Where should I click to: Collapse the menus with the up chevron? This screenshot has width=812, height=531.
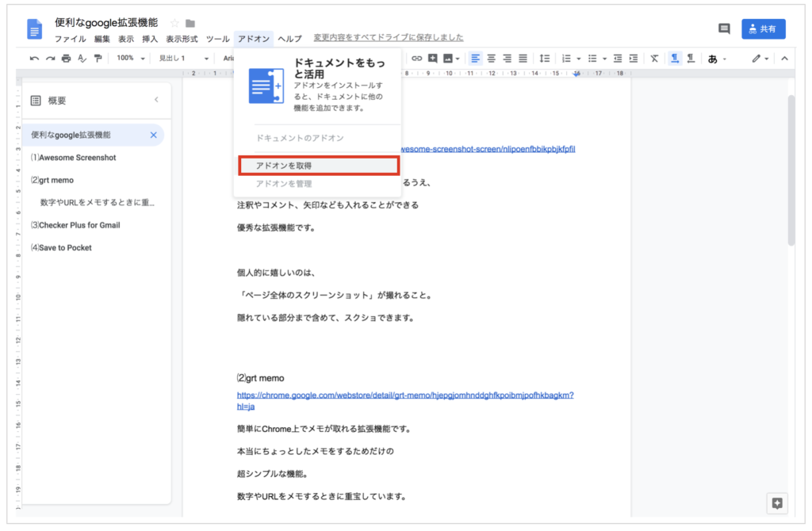(784, 59)
